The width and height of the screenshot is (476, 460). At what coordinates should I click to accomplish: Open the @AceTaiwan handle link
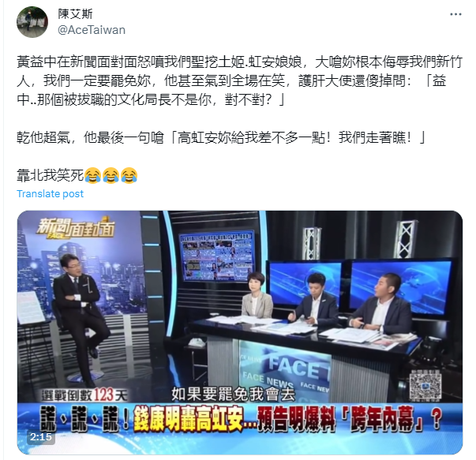click(92, 30)
